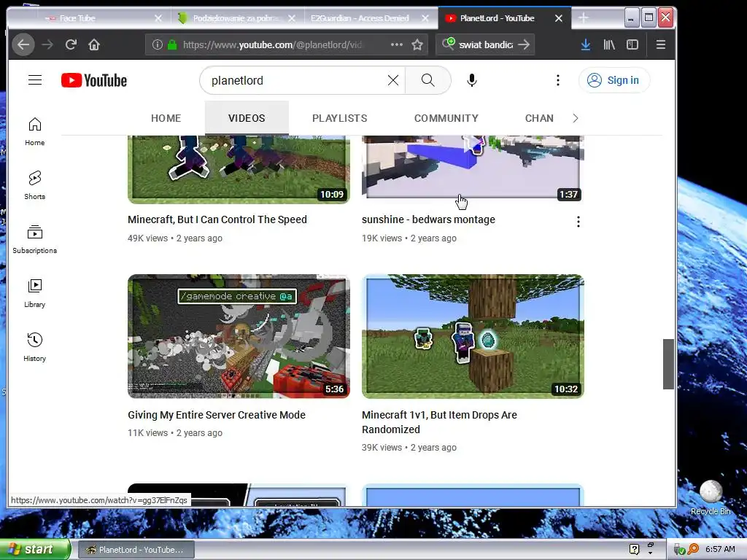The width and height of the screenshot is (747, 560).
Task: Open Subscriptions in YouTube sidebar
Action: click(35, 239)
